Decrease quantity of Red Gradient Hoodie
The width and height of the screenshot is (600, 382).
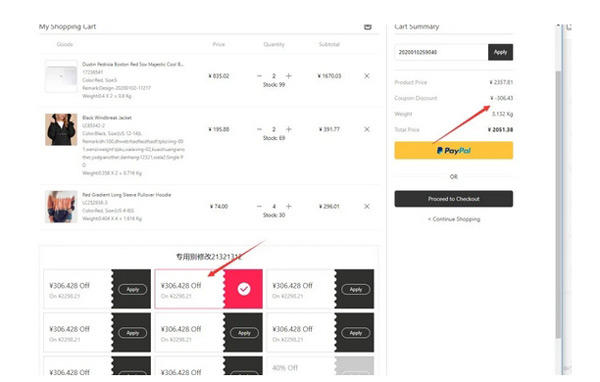(259, 206)
